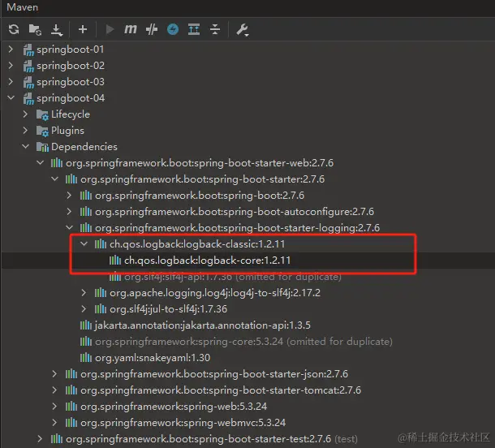Select spring-boot-autoconfigure:2.7.6 label
495x448 pixels.
(235, 212)
